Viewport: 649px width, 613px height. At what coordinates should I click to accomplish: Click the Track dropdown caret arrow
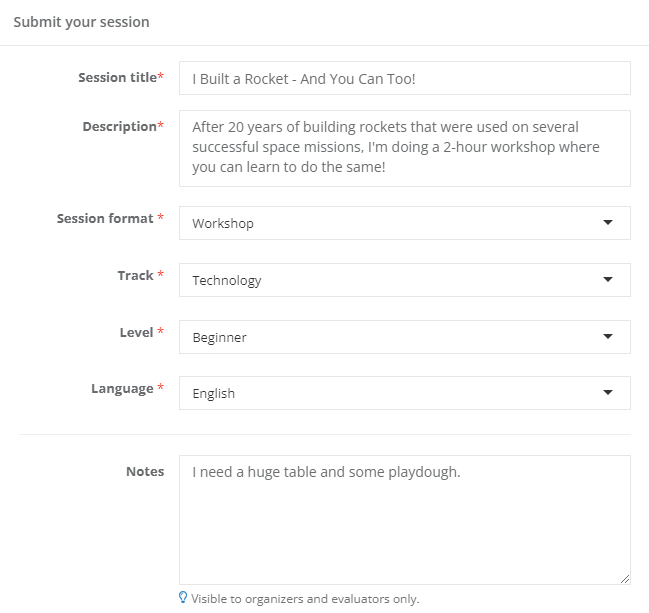click(x=608, y=280)
